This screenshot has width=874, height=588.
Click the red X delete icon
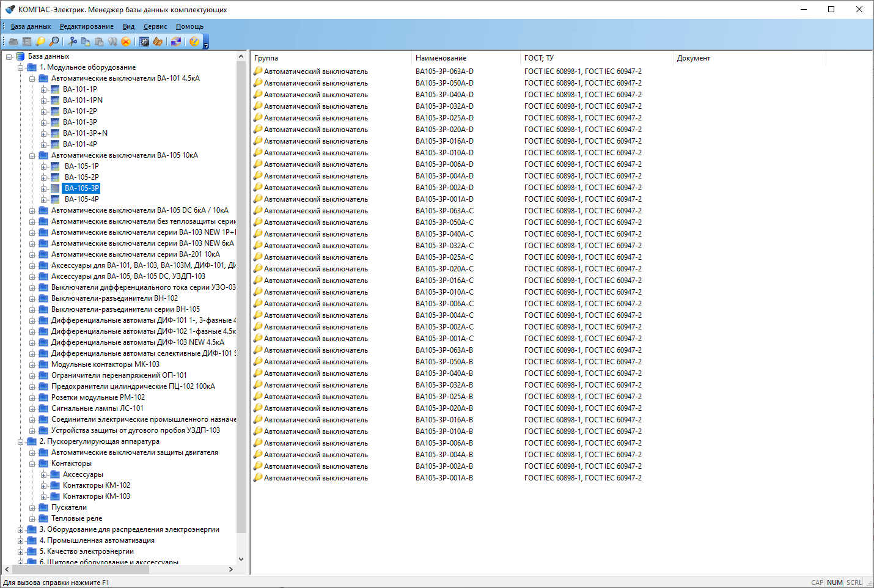[x=126, y=42]
